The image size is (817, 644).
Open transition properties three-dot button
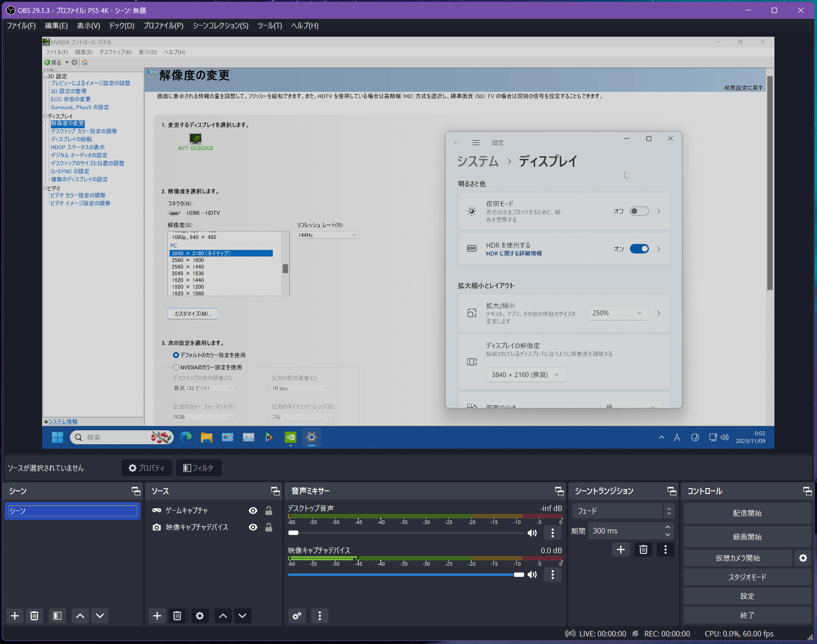tap(666, 550)
